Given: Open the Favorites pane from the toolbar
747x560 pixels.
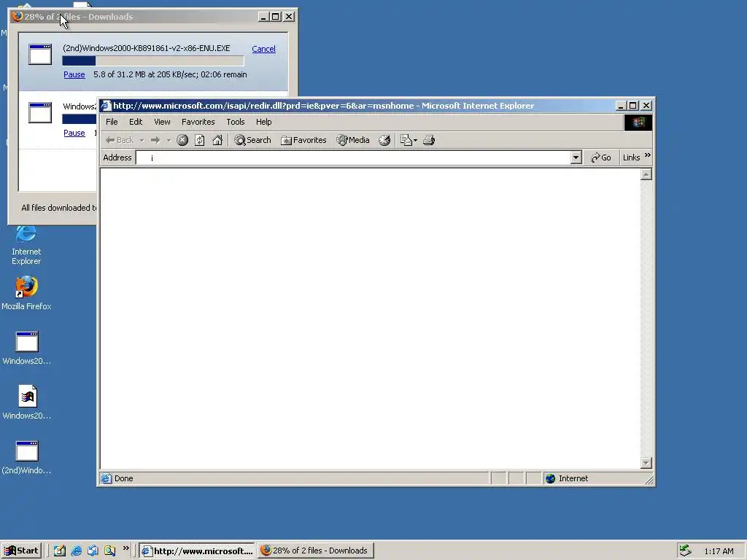Looking at the screenshot, I should [x=303, y=140].
